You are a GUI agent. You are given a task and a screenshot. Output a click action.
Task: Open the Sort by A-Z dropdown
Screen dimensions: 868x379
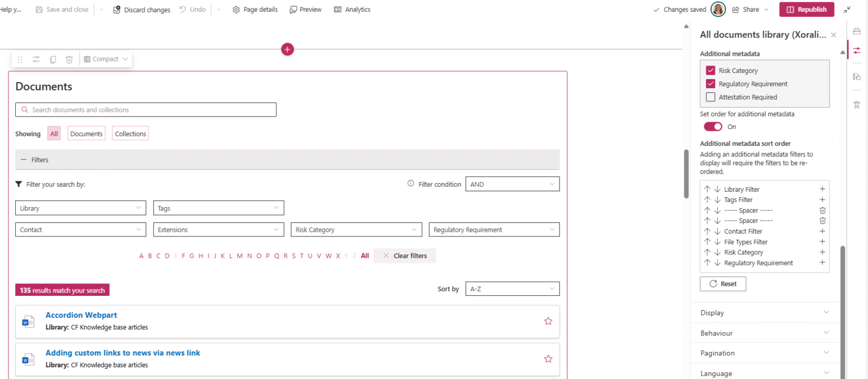coord(512,289)
